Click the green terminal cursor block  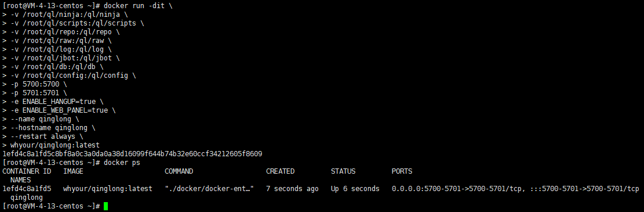(106, 206)
